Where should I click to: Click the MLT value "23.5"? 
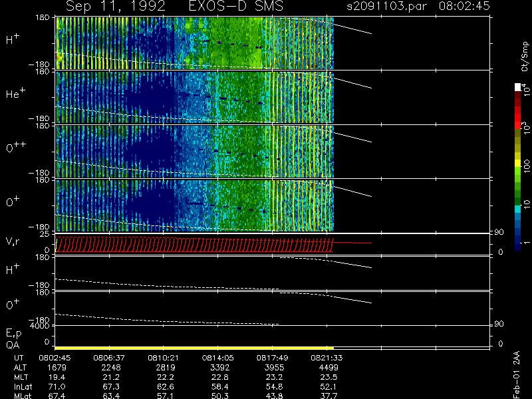coord(329,377)
